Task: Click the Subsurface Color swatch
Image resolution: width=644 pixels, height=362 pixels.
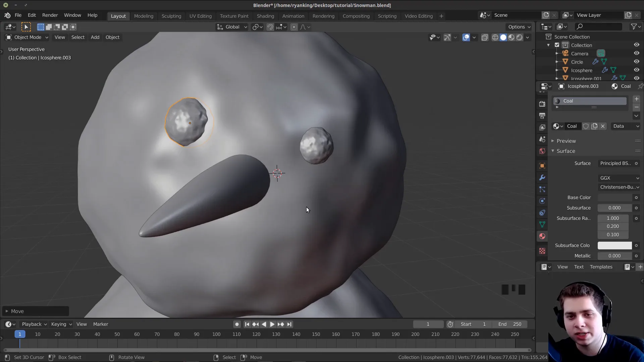Action: pos(614,245)
